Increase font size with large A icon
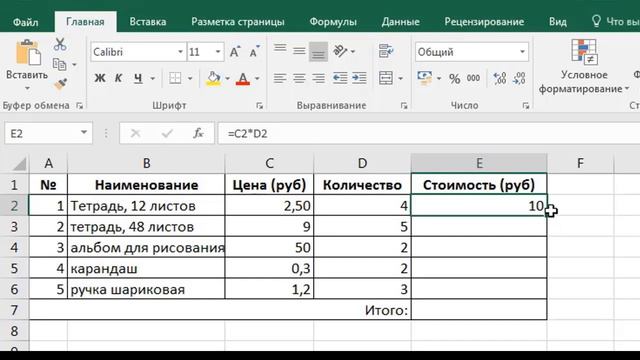Viewport: 640px width, 360px height. [235, 52]
